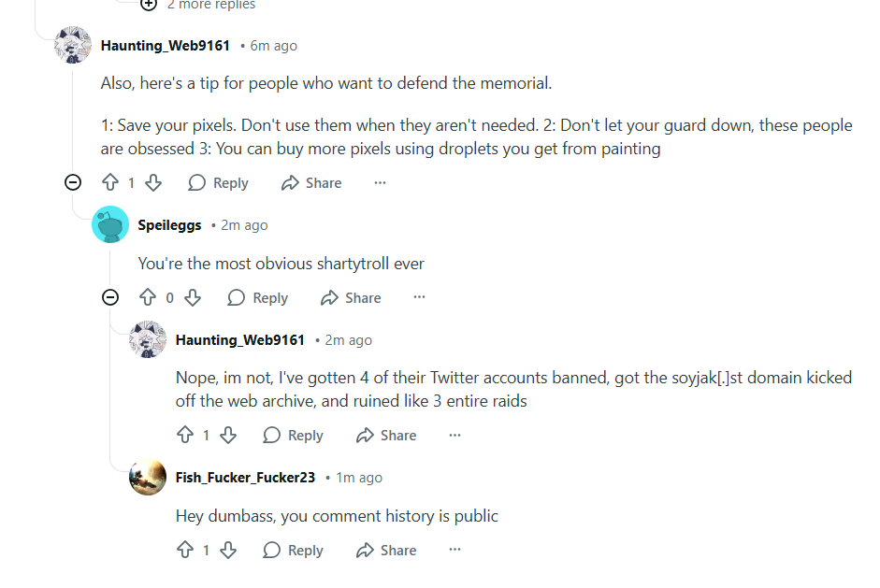
Task: Upvote Haunting_Web9161's reply about Twitter accounts banned
Action: [x=184, y=436]
